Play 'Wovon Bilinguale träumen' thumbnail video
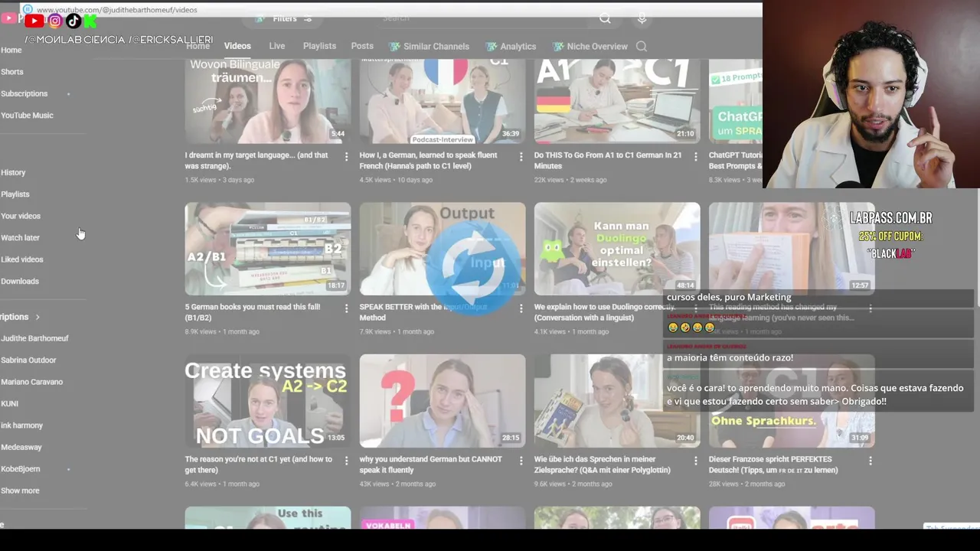Viewport: 980px width, 551px height. pyautogui.click(x=268, y=101)
